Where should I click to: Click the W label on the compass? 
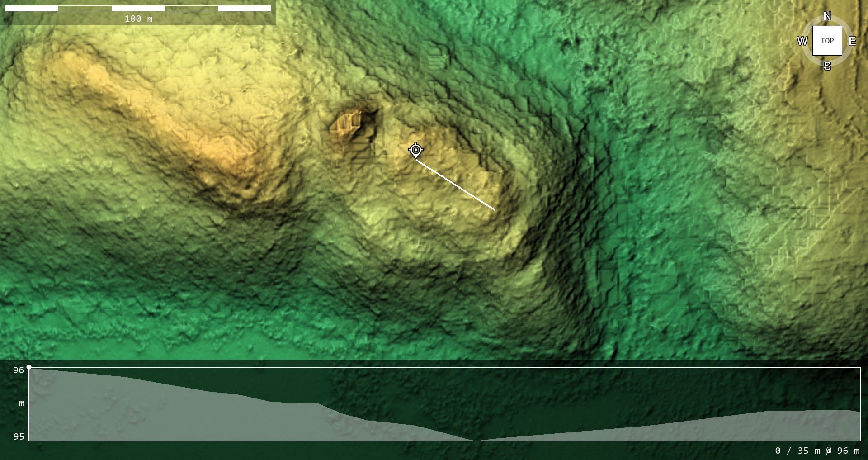tap(802, 41)
